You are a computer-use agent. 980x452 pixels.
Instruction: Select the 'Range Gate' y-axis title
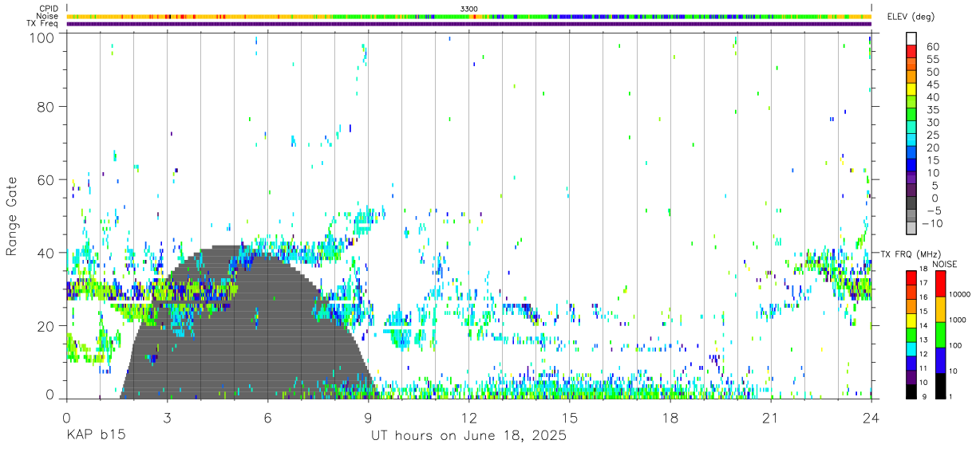tap(12, 216)
